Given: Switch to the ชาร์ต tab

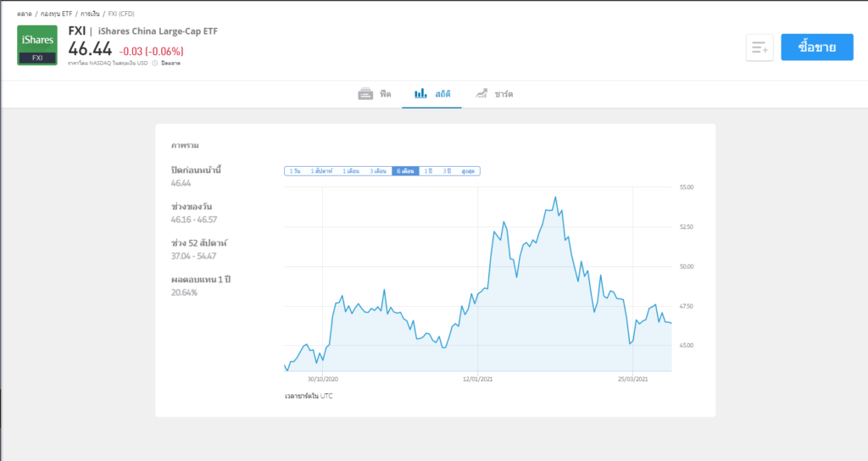Looking at the screenshot, I should point(504,94).
